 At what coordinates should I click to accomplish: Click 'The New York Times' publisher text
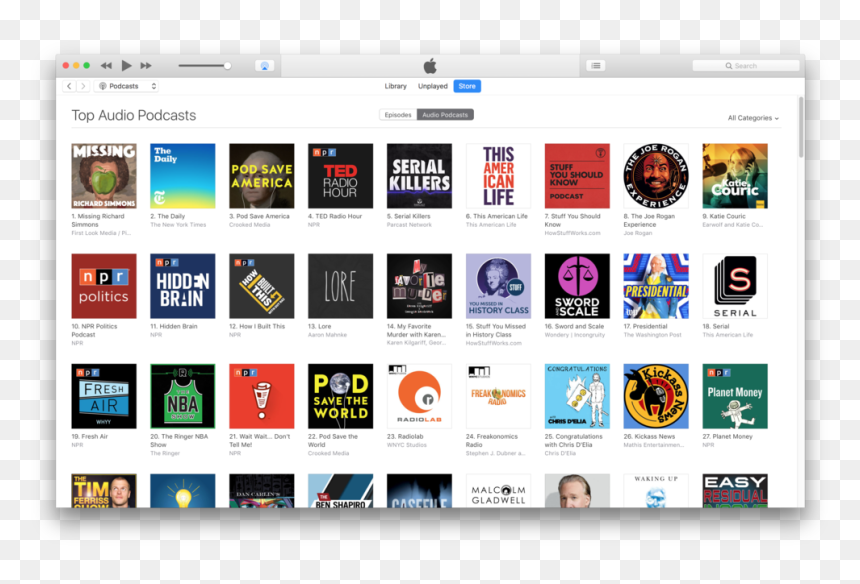click(178, 225)
